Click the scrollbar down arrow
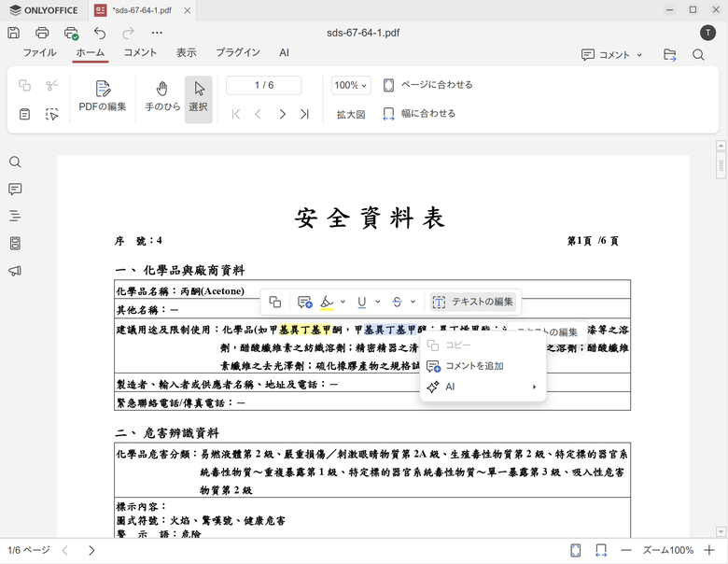728x564 pixels. click(721, 531)
